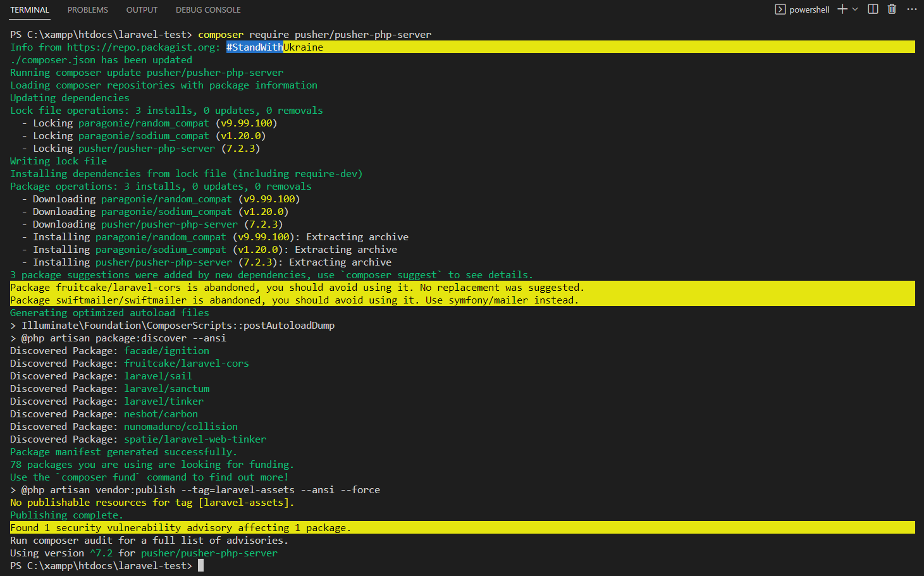This screenshot has height=576, width=924.
Task: Open the launch profile dropdown chevron
Action: point(855,9)
